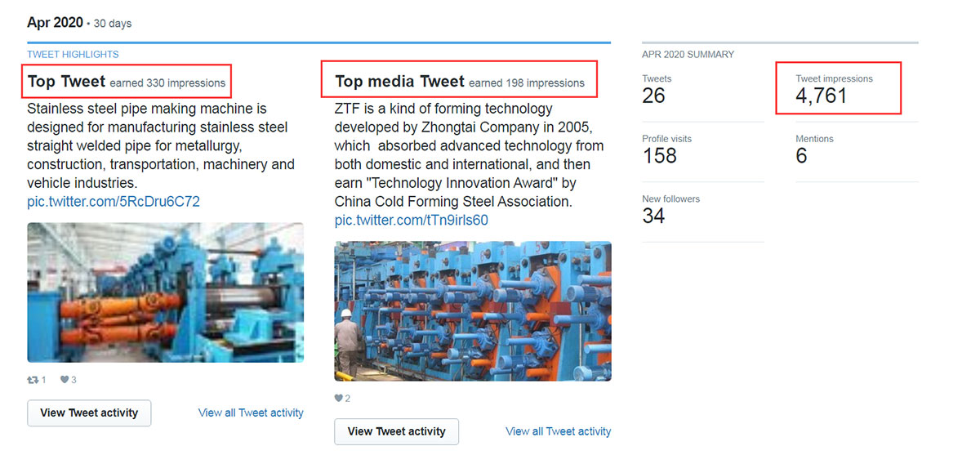Open View all Tweet activity link under Top Tweet
This screenshot has width=980, height=455.
[251, 413]
